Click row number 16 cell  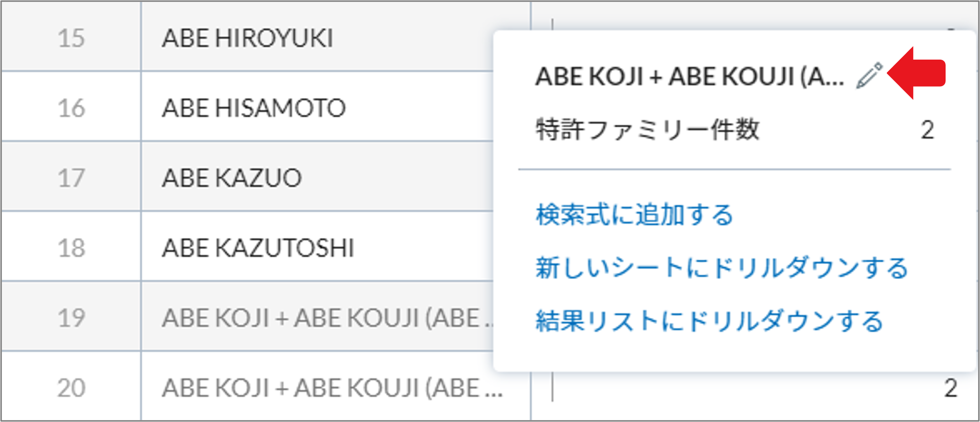71,108
